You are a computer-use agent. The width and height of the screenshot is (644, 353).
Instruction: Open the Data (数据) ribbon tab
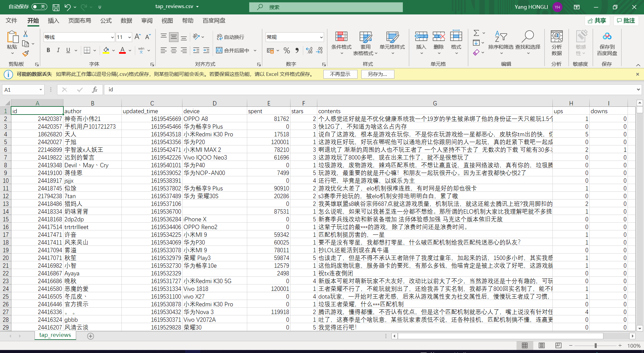126,21
